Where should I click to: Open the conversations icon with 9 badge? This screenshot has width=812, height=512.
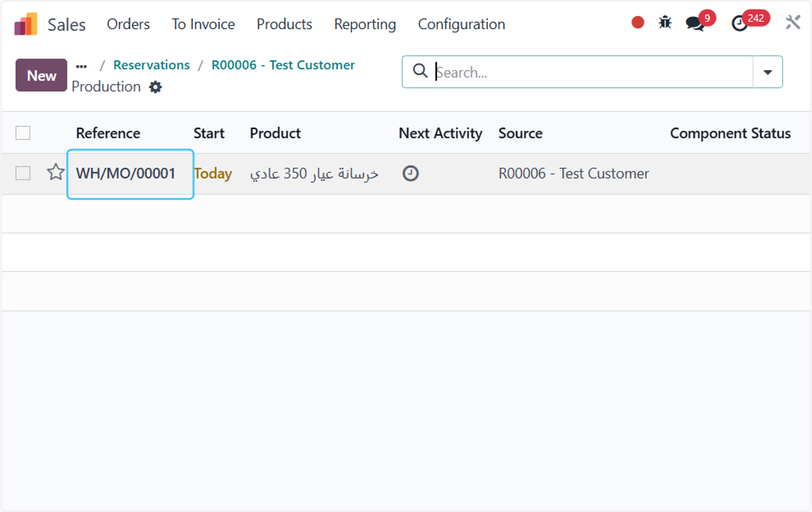click(695, 24)
